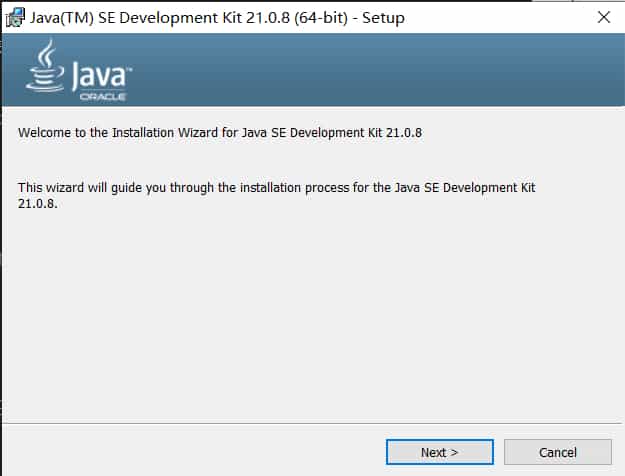The image size is (625, 476).
Task: Click the installer icon in the title bar
Action: click(16, 17)
